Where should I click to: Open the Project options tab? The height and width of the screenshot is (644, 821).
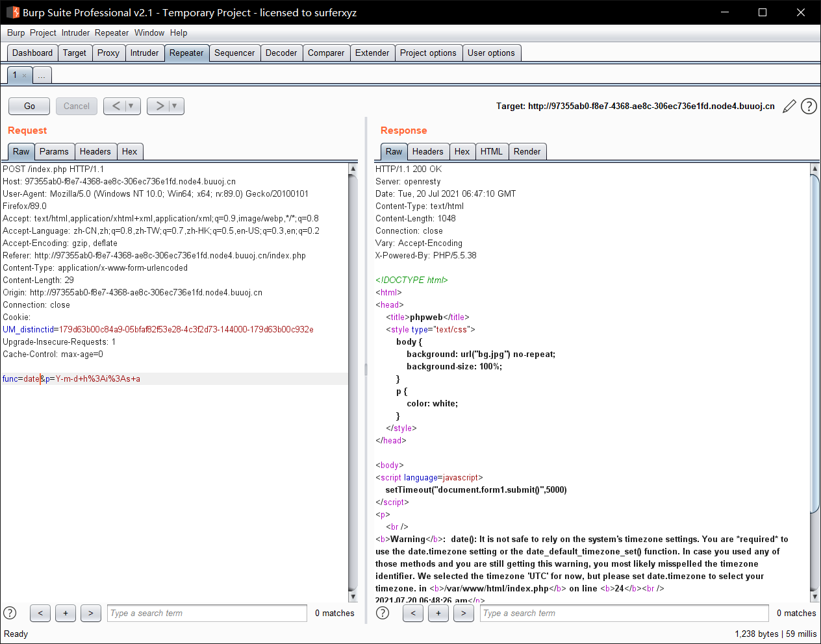pos(428,53)
